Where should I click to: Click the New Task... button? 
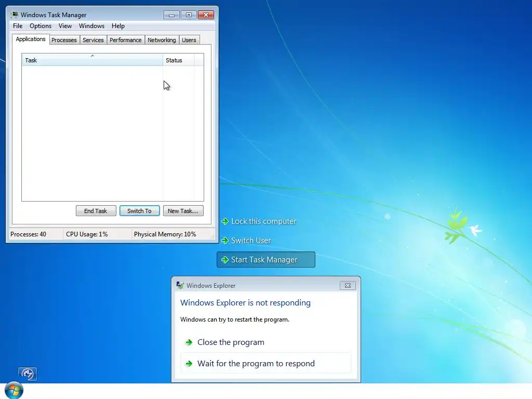pyautogui.click(x=183, y=211)
